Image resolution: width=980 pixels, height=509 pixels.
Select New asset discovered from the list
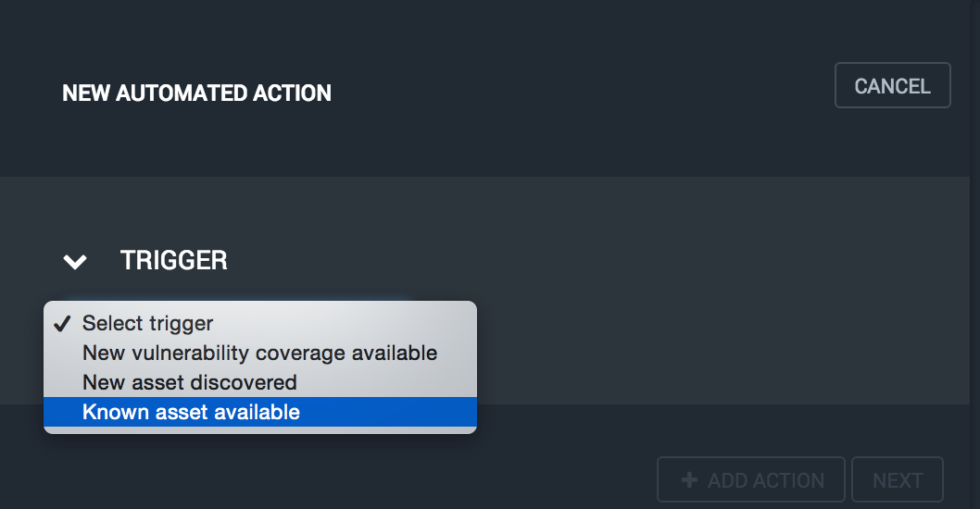pos(189,382)
